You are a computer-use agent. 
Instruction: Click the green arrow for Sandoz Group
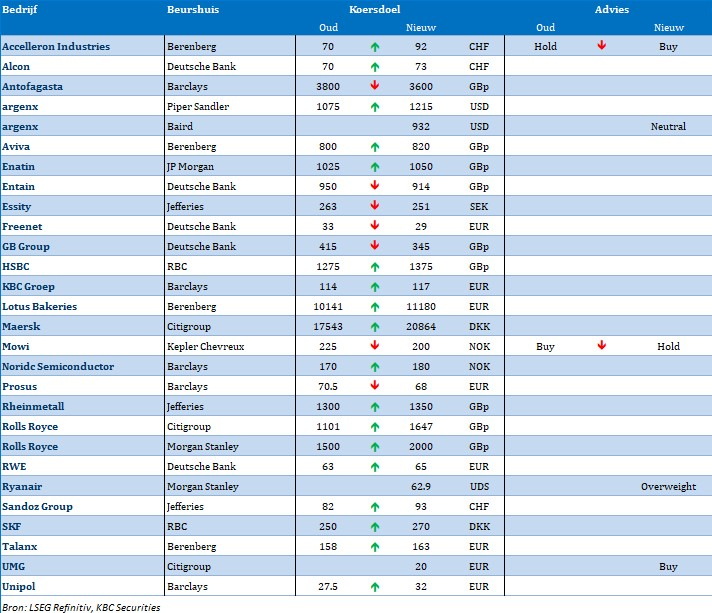[375, 506]
